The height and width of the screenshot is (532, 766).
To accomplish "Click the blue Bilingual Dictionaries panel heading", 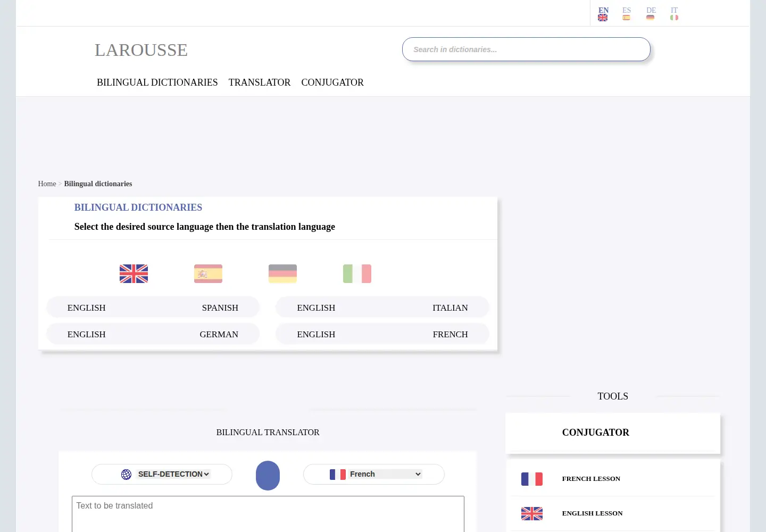I will coord(138,207).
